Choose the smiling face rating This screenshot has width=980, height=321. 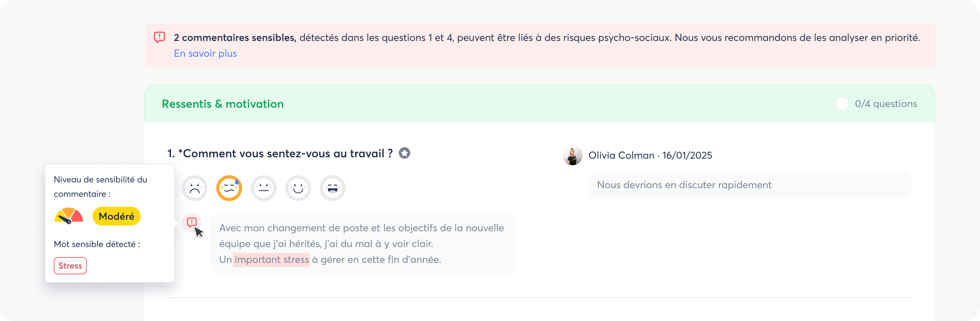(x=298, y=188)
